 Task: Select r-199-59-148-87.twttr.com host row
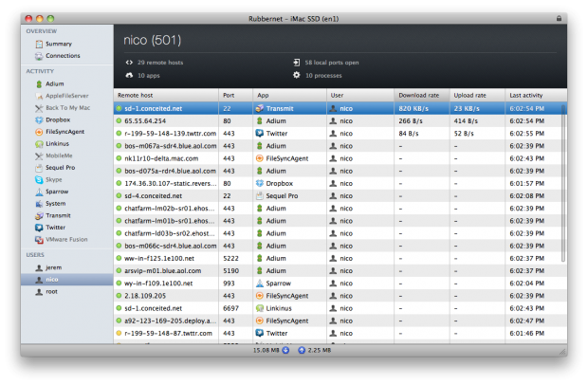tap(340, 333)
